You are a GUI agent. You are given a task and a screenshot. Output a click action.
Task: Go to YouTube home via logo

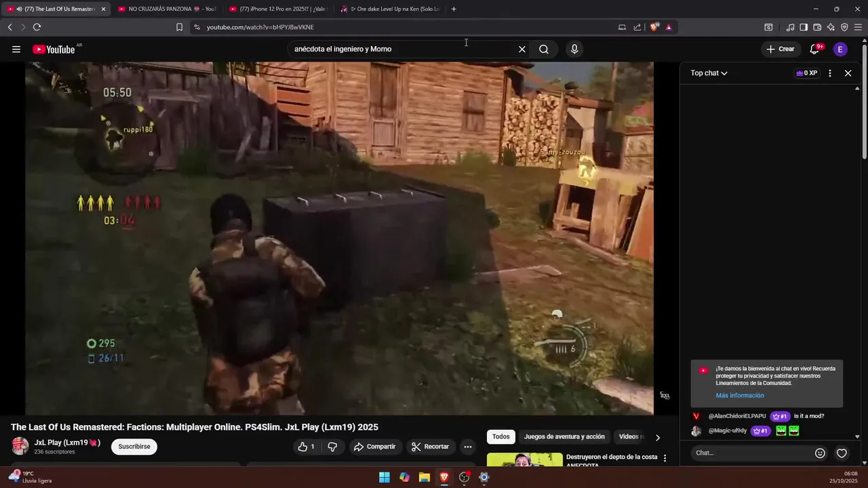tap(54, 49)
